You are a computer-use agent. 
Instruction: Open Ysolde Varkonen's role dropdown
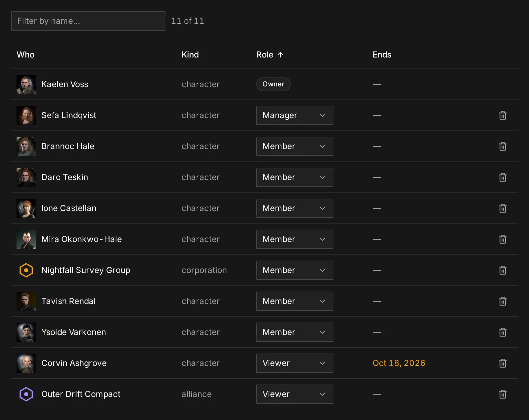294,332
